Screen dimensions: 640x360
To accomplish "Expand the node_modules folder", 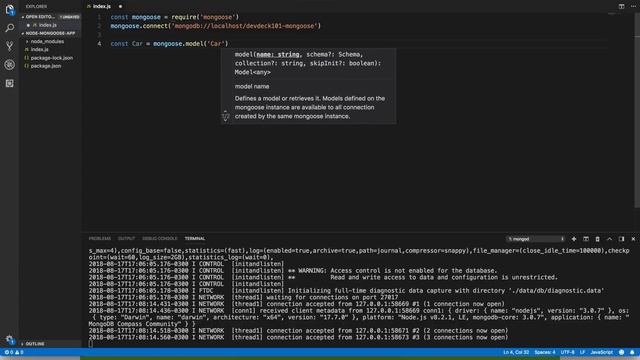I will point(47,41).
